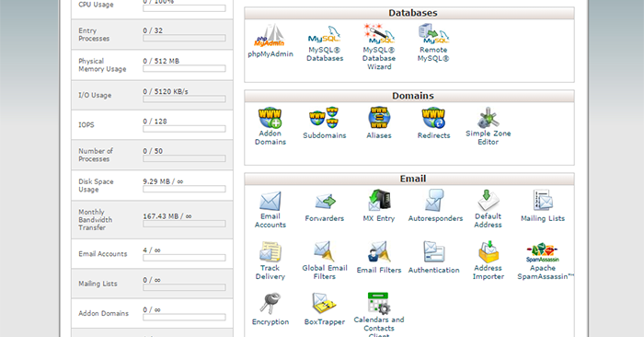Click the Number of Processes label
Viewport: 644px width, 337px height.
pos(96,155)
